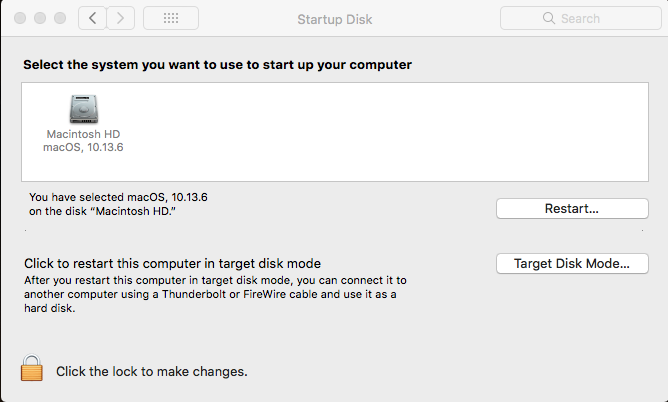
Task: Go forward using the right chevron
Action: pyautogui.click(x=121, y=18)
